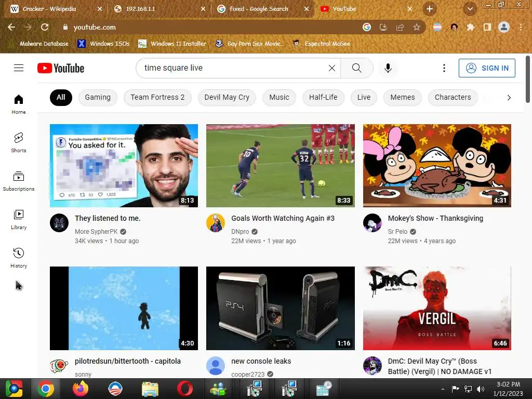Clear the search box with the X
The width and height of the screenshot is (532, 399).
point(332,68)
